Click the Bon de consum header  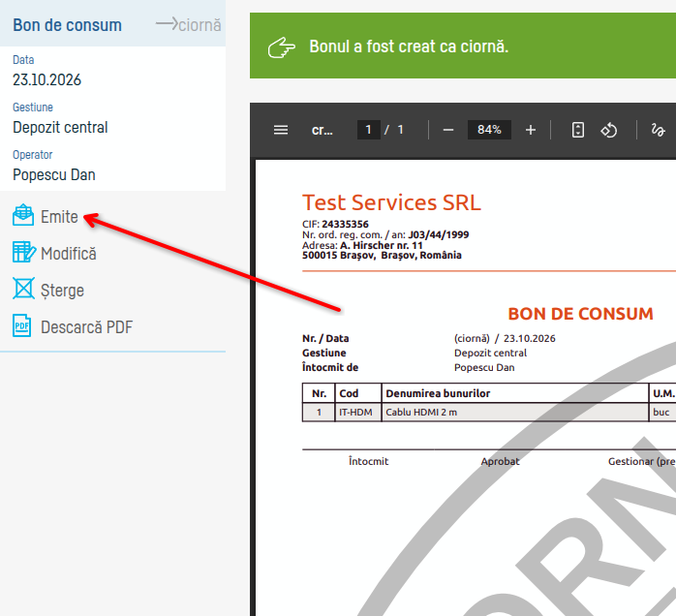(67, 25)
